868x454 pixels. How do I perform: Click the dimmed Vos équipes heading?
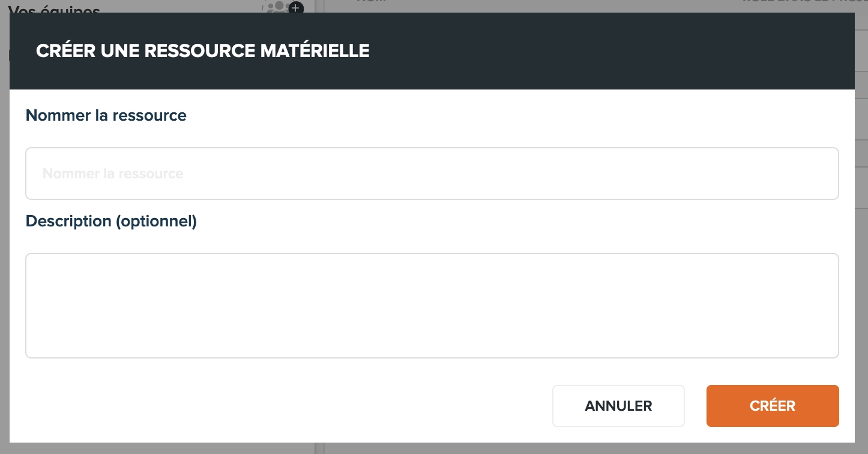[x=54, y=7]
